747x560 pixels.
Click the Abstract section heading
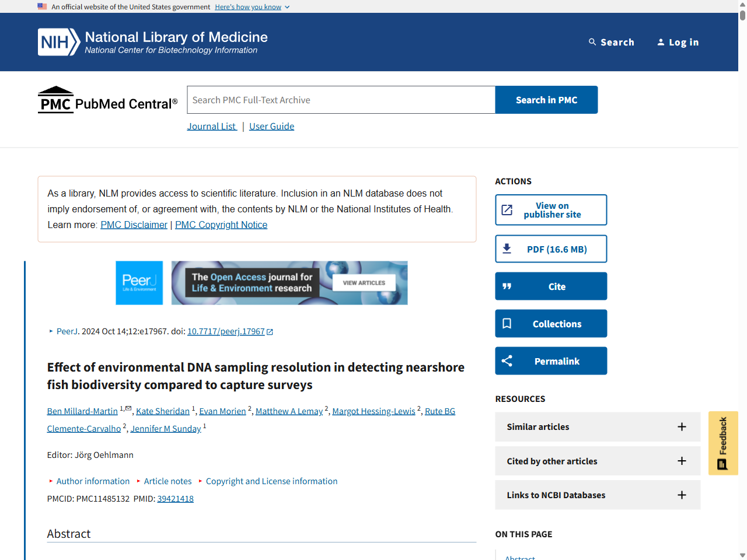(x=69, y=534)
